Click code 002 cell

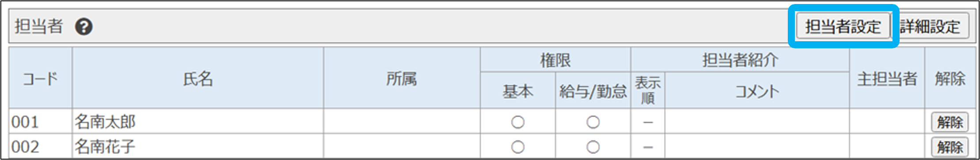pos(41,146)
